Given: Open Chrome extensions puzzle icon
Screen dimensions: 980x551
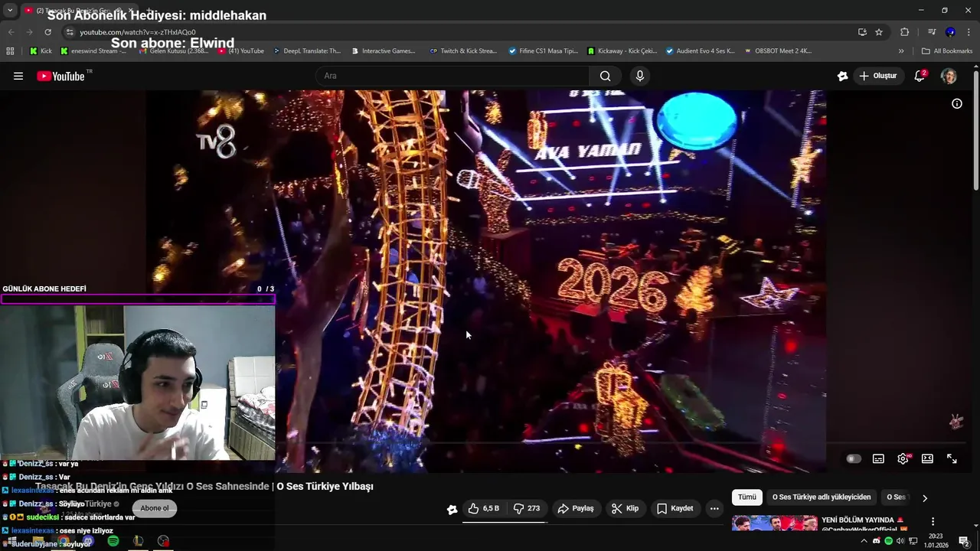Looking at the screenshot, I should (x=904, y=32).
